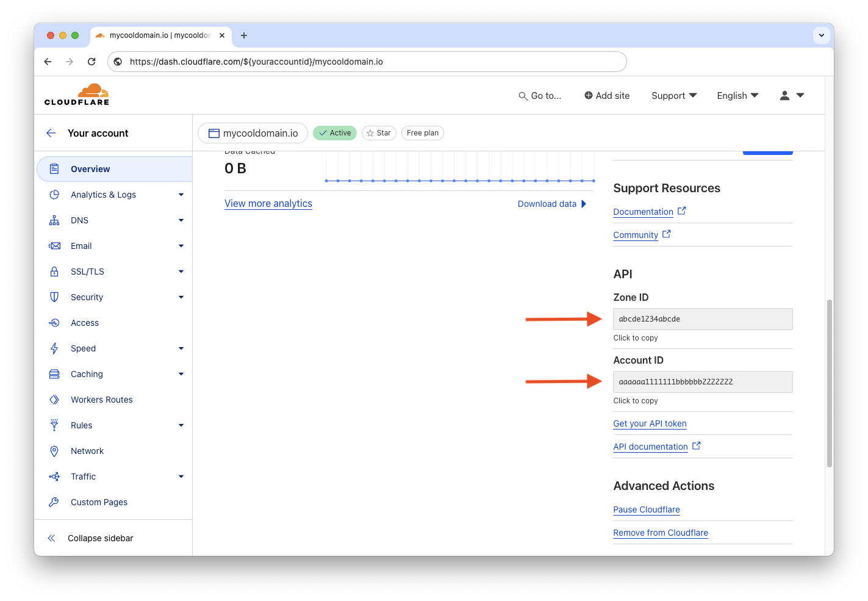
Task: Click the Cloudflare logo
Action: point(77,95)
